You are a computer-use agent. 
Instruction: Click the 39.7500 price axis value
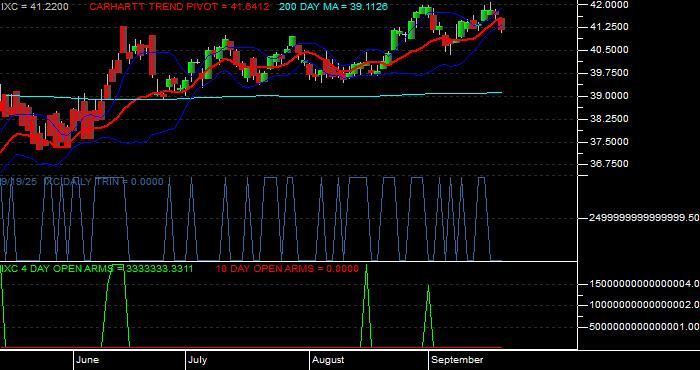(610, 73)
